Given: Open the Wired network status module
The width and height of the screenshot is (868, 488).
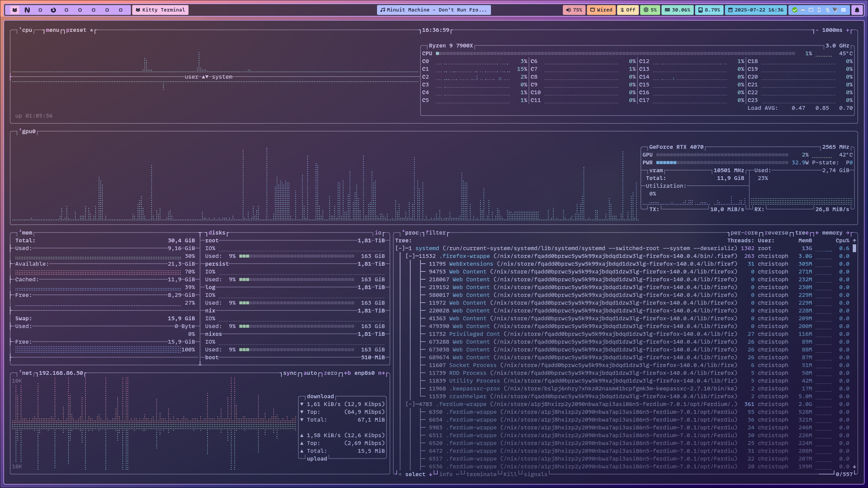Looking at the screenshot, I should (x=601, y=10).
